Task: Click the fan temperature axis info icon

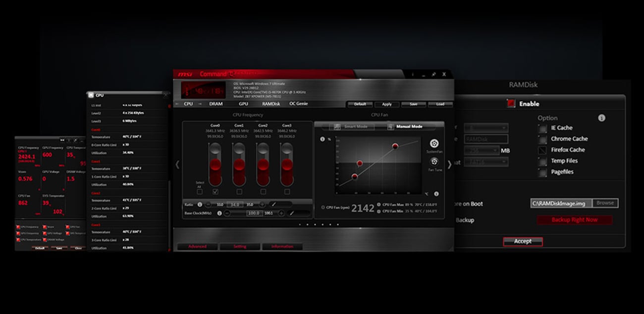Action: 436,194
